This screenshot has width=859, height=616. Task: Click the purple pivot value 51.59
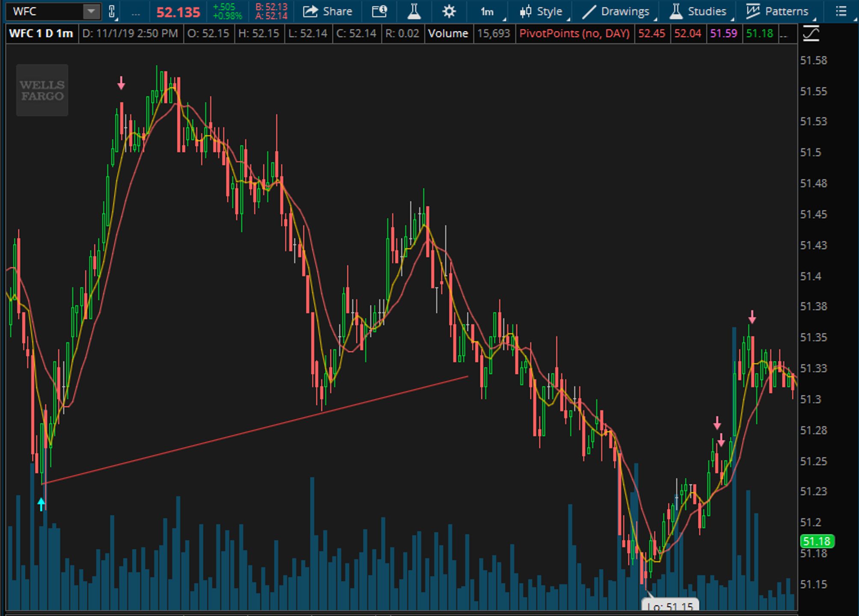pos(723,33)
